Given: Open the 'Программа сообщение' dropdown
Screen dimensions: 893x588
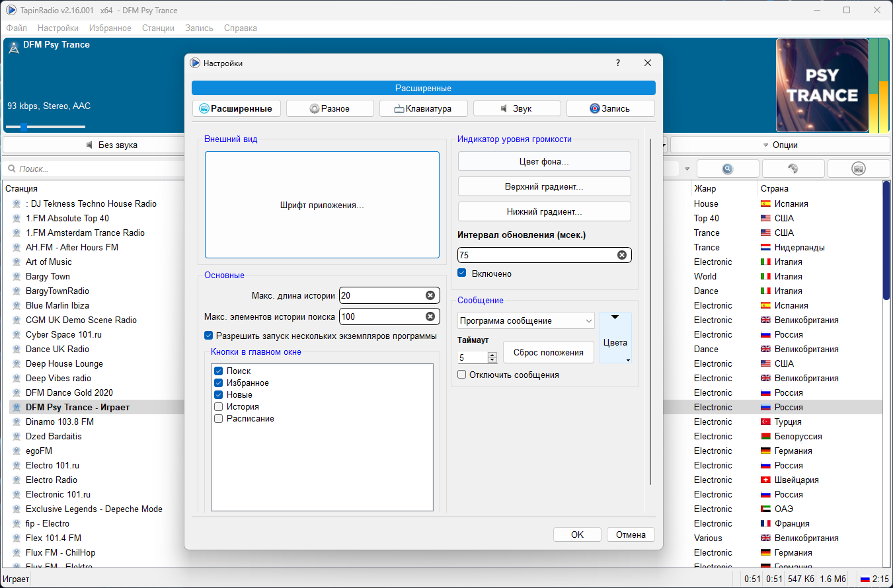Looking at the screenshot, I should 526,320.
